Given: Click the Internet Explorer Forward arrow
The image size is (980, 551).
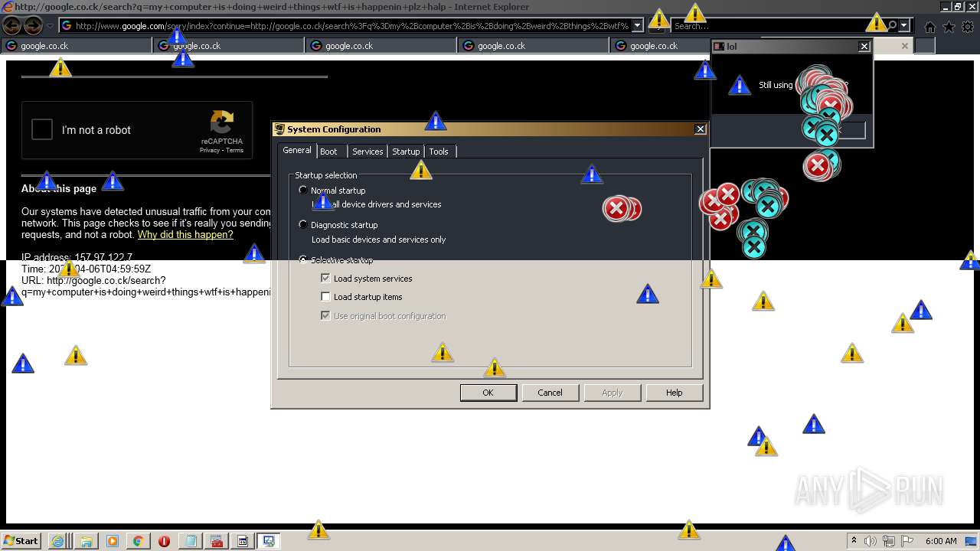Looking at the screenshot, I should click(33, 25).
